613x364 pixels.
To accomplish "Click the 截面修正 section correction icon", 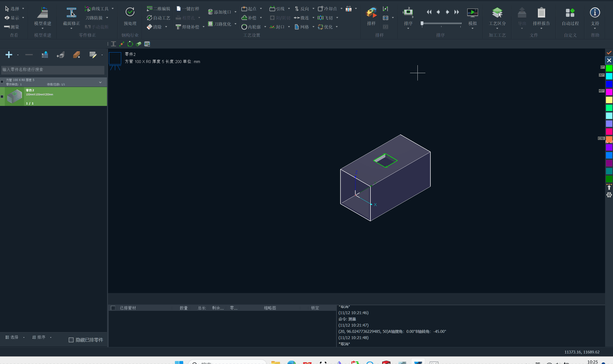I will click(x=71, y=13).
